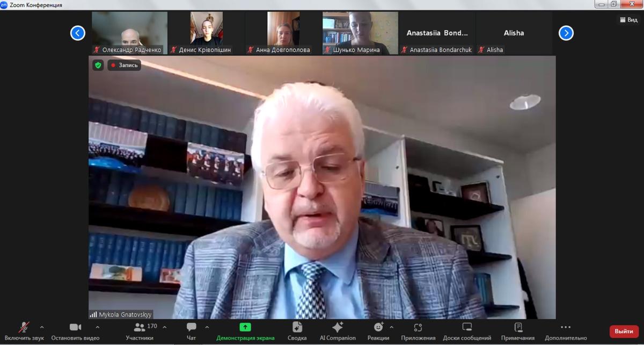Click muted mic icon by Денис Кривопішин
Image resolution: width=644 pixels, height=345 pixels.
(174, 49)
